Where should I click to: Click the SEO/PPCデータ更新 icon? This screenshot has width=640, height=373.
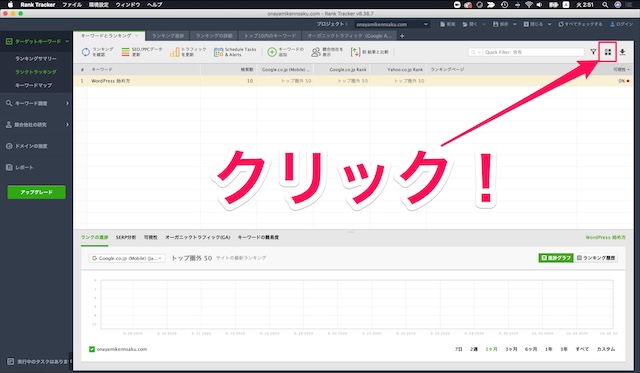tap(125, 52)
